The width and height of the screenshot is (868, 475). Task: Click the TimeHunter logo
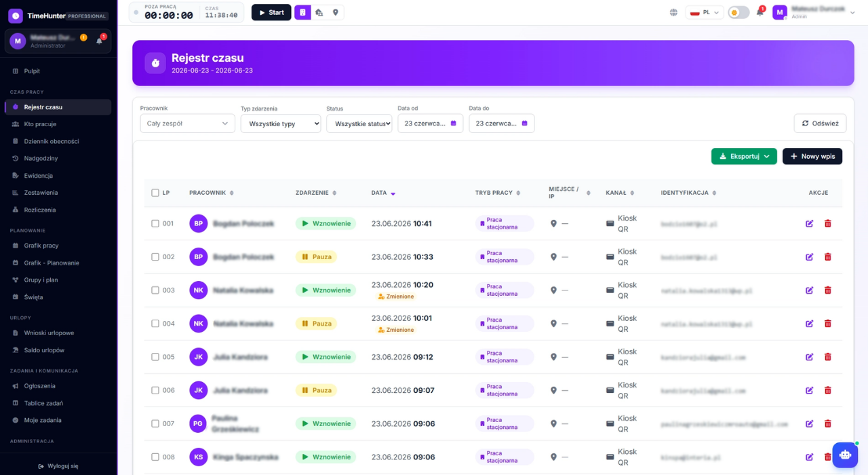click(x=15, y=16)
